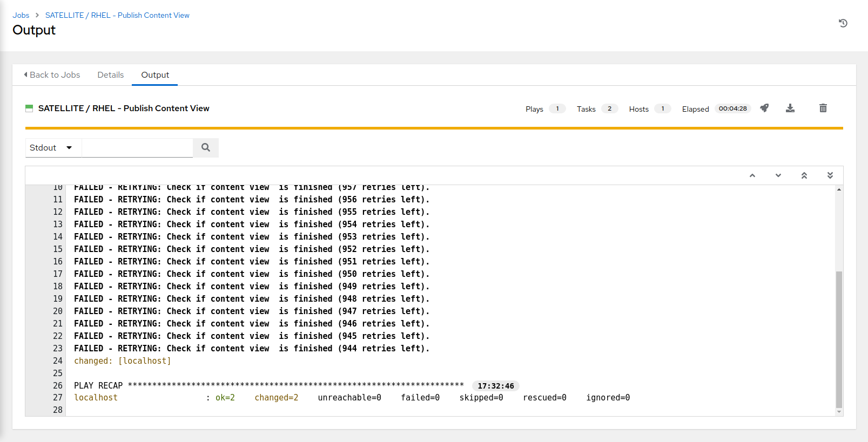The image size is (868, 442).
Task: Click the 'rescued=0' recap value
Action: [x=544, y=398]
